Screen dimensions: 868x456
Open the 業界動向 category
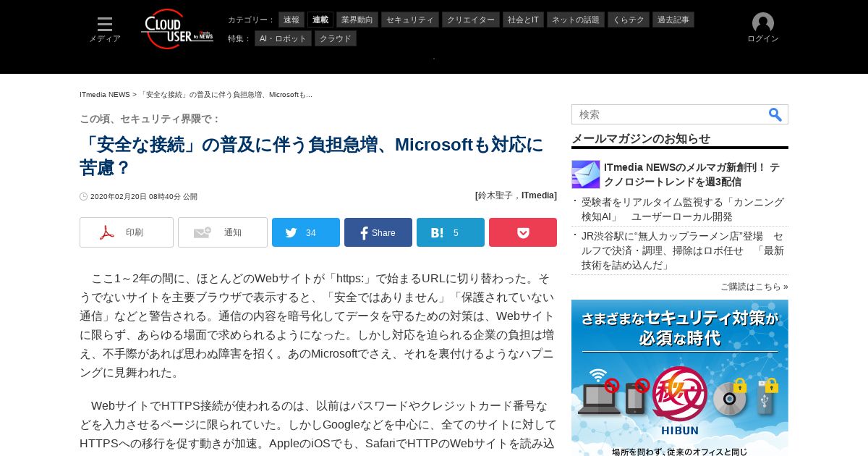pos(357,20)
